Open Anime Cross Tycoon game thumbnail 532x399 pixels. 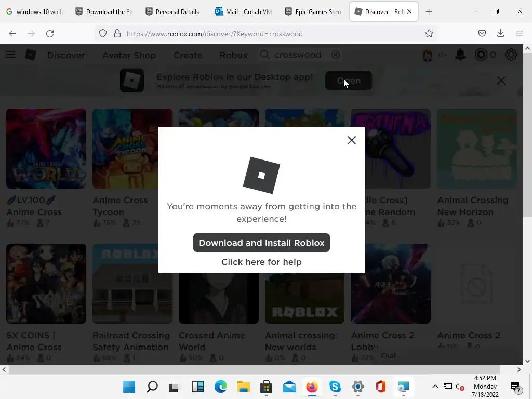[x=132, y=149]
